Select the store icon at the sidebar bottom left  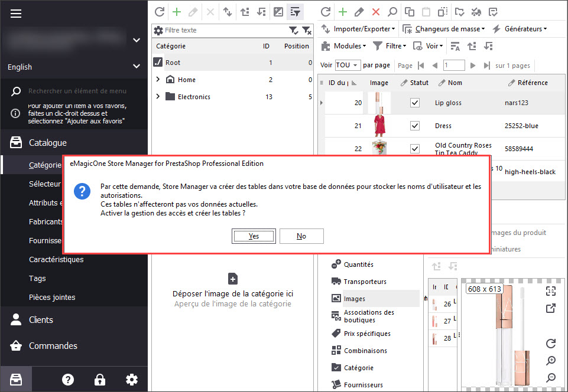pyautogui.click(x=16, y=380)
